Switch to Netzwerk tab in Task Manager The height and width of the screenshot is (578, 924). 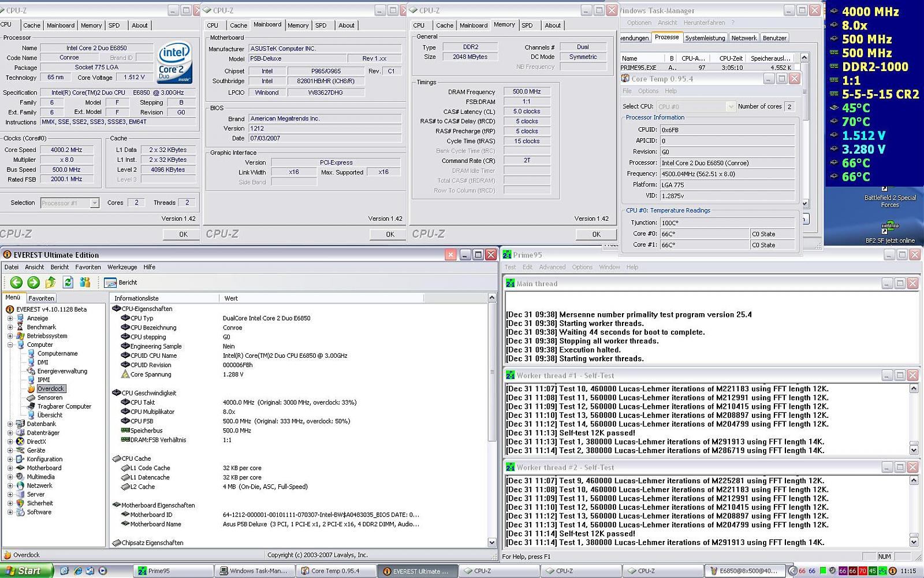click(743, 38)
